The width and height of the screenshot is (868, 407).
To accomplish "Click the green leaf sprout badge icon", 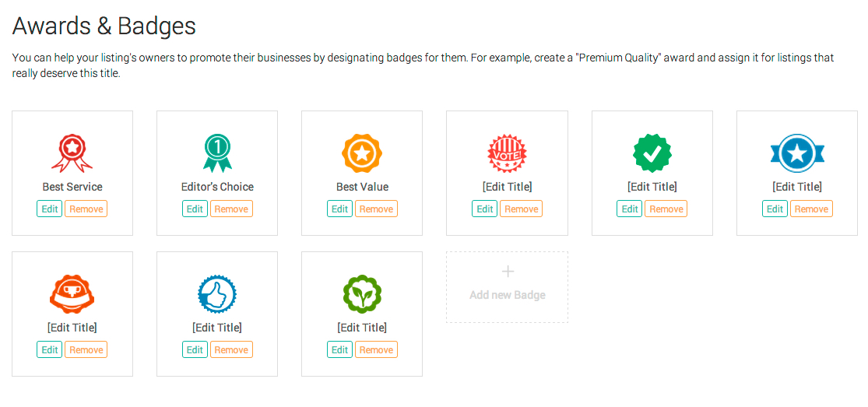I will tap(362, 293).
